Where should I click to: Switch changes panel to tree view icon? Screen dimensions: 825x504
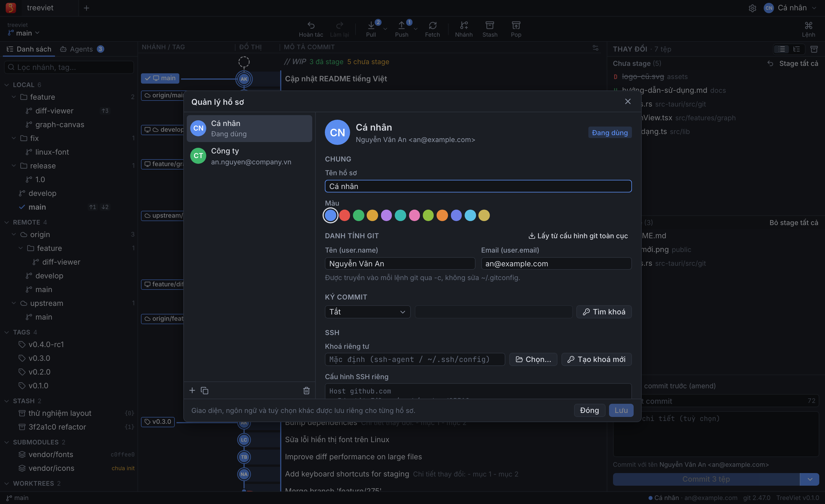[x=796, y=49]
